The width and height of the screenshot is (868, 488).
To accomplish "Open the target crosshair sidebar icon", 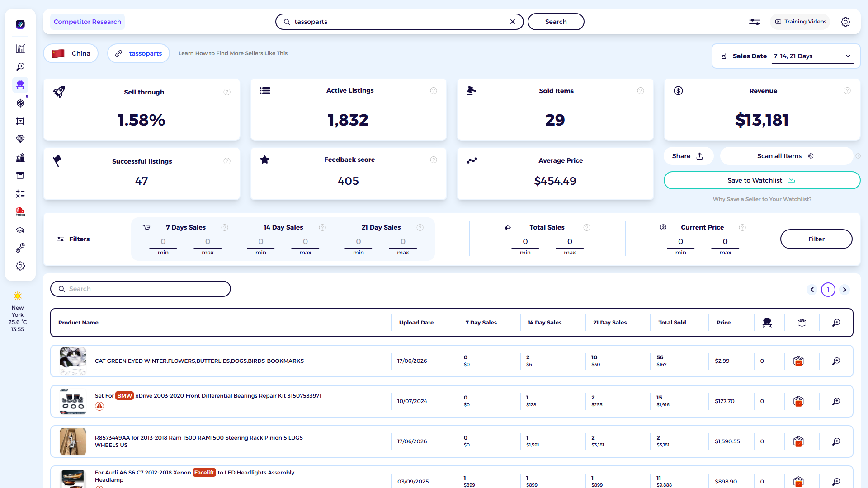I will coord(20,103).
